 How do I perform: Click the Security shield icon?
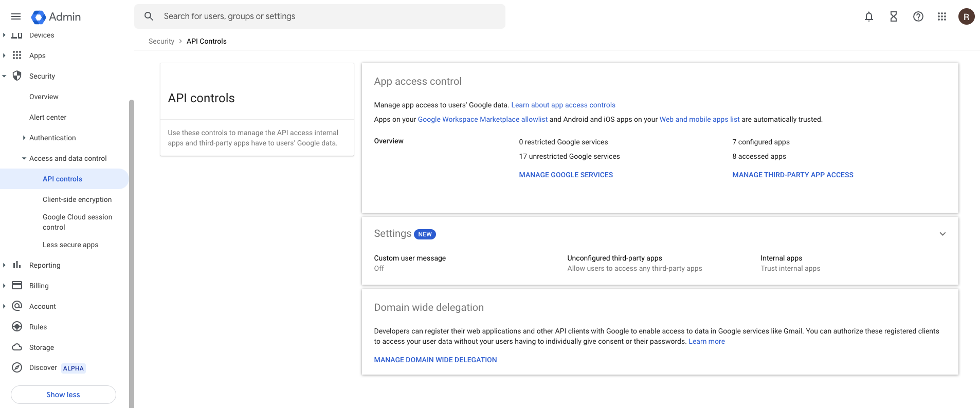(x=17, y=76)
